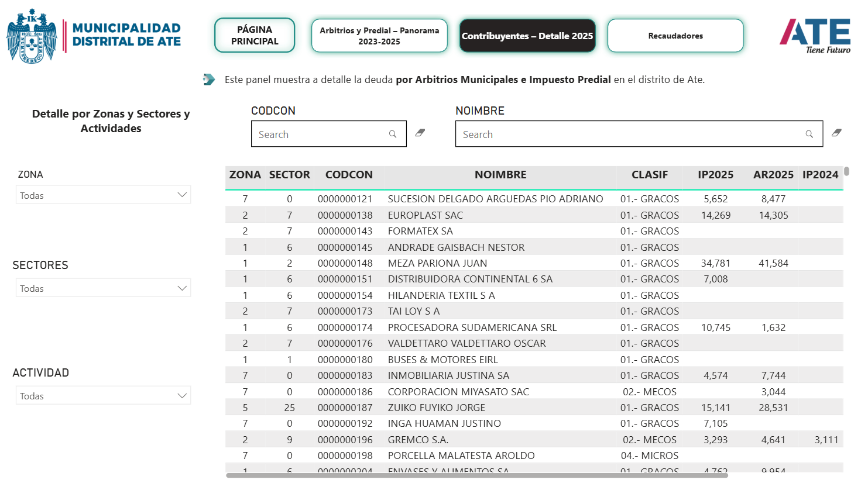868x490 pixels.
Task: Click the table's vertical scrollbar thumb
Action: pos(846,171)
